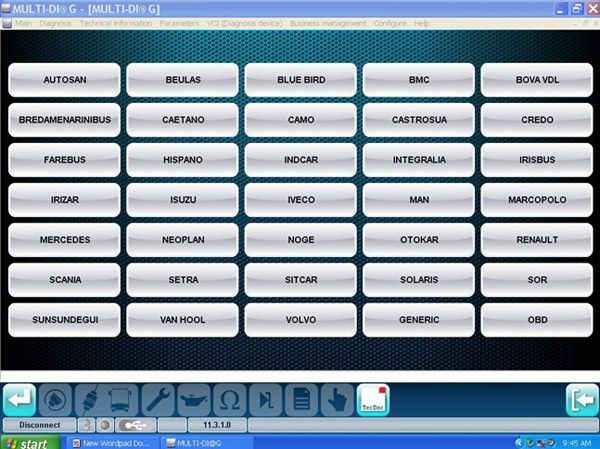The height and width of the screenshot is (449, 600).
Task: Open the document page icon in toolbar
Action: click(x=300, y=398)
